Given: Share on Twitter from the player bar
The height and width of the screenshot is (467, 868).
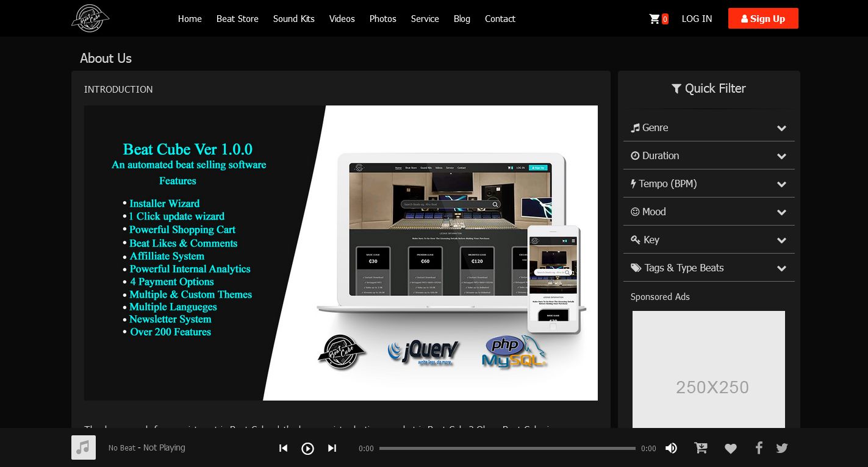Looking at the screenshot, I should 782,448.
